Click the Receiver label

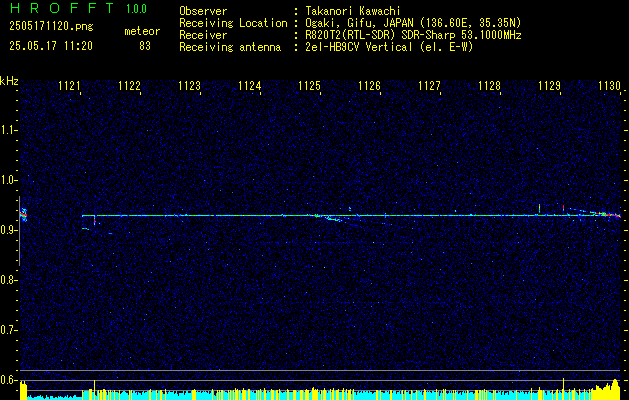tap(203, 35)
